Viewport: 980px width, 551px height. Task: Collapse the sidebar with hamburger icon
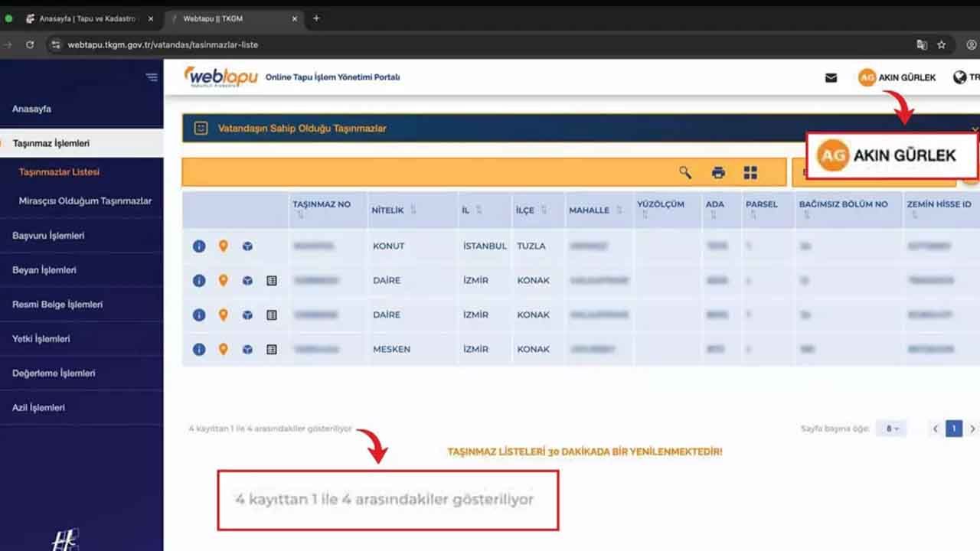(x=152, y=77)
